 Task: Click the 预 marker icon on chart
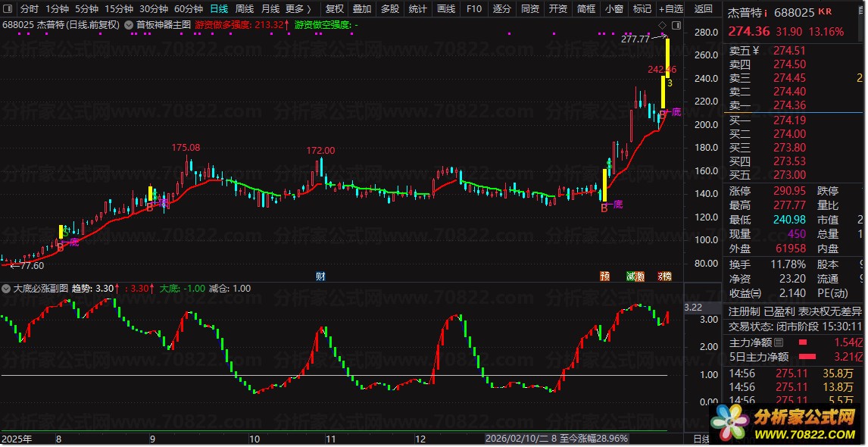click(x=604, y=276)
